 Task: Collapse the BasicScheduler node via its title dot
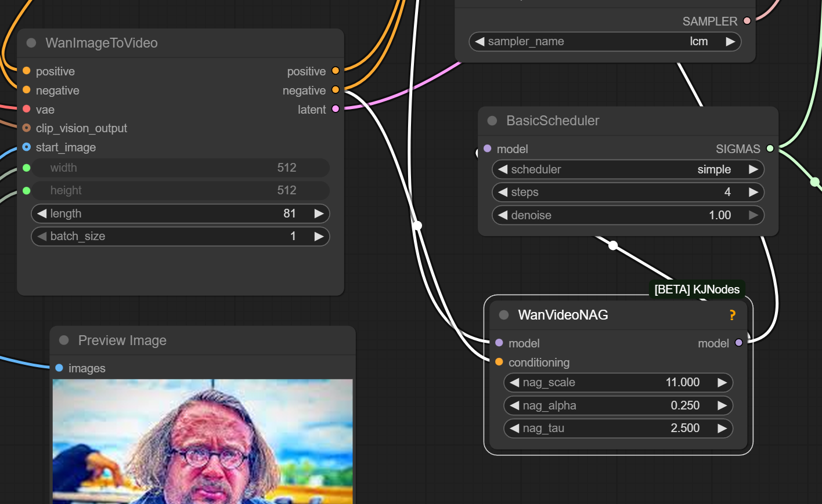(x=492, y=121)
